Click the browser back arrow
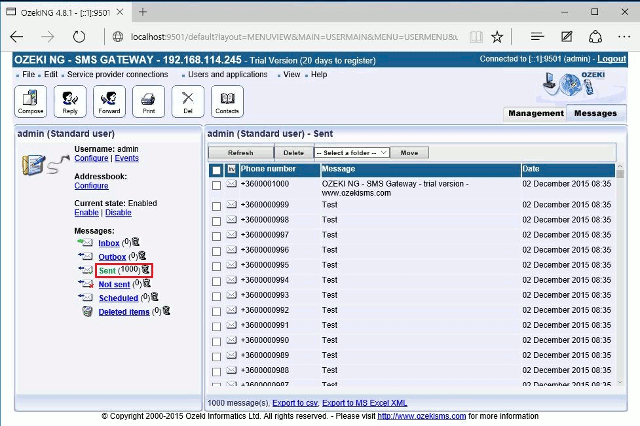The width and height of the screenshot is (640, 426). 17,37
